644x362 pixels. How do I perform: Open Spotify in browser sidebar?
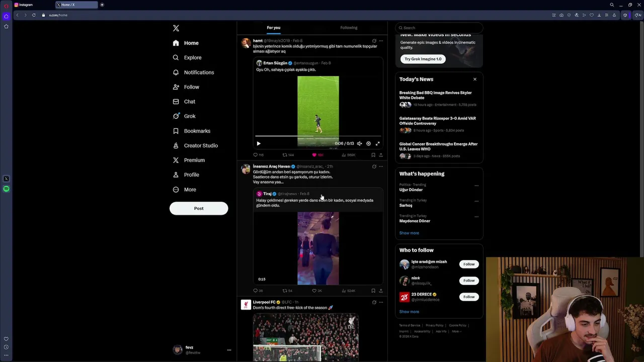point(6,189)
